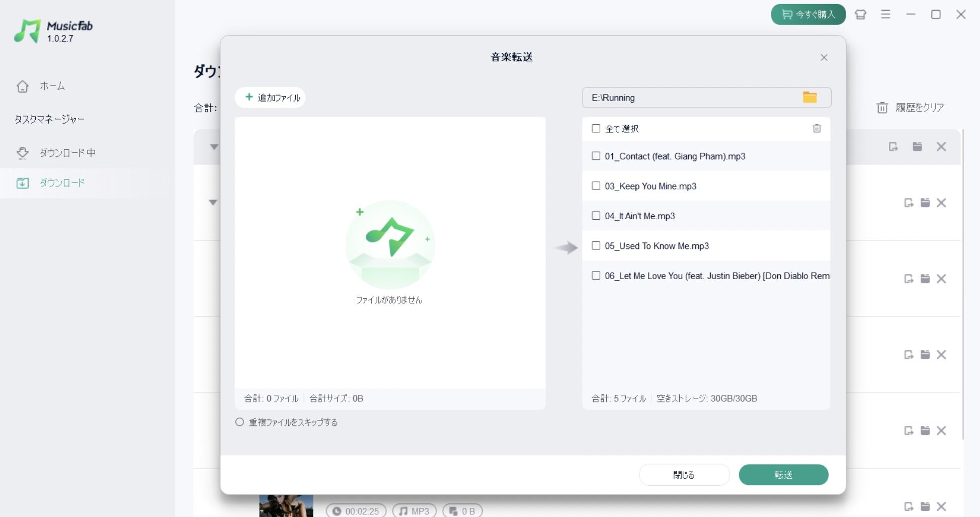Click transfer icon in second download row
The height and width of the screenshot is (517, 980).
tap(909, 203)
